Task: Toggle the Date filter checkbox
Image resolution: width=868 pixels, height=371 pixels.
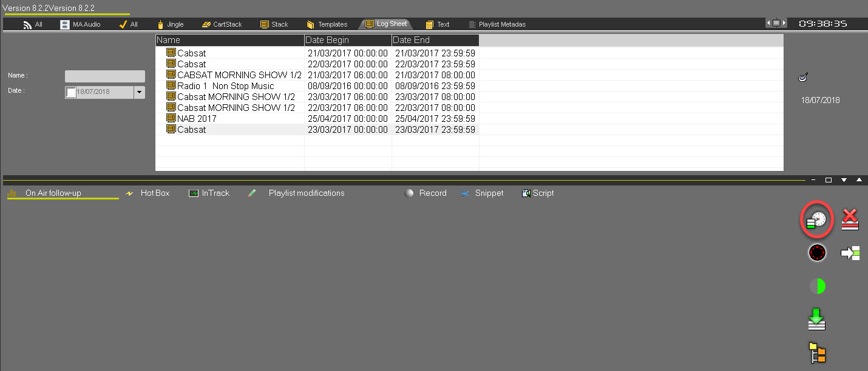Action: point(72,92)
